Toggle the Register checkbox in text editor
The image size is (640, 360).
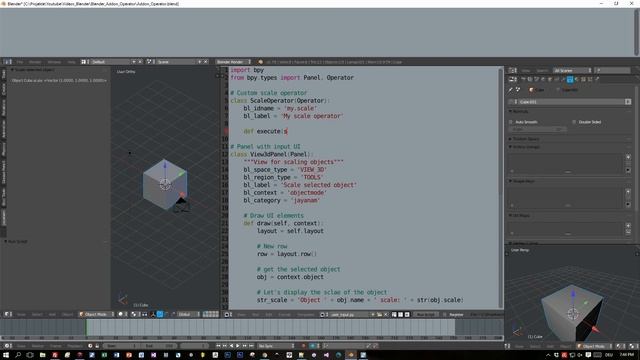445,315
